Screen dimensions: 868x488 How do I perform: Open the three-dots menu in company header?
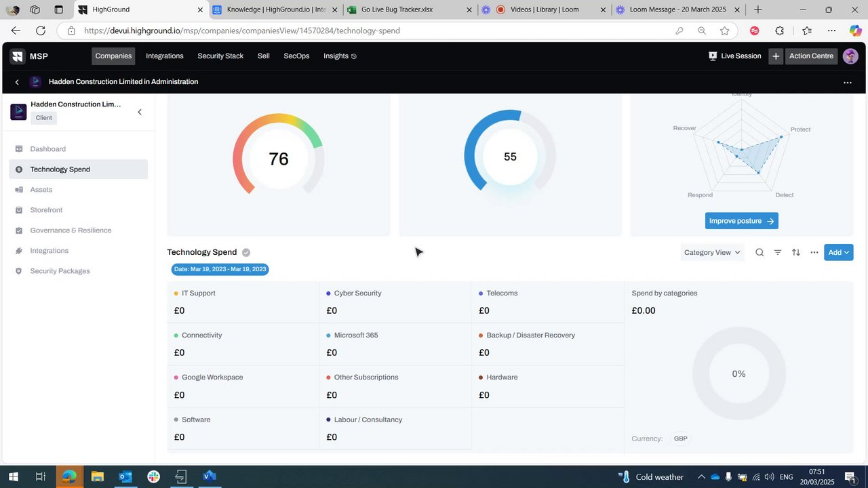click(x=848, y=82)
